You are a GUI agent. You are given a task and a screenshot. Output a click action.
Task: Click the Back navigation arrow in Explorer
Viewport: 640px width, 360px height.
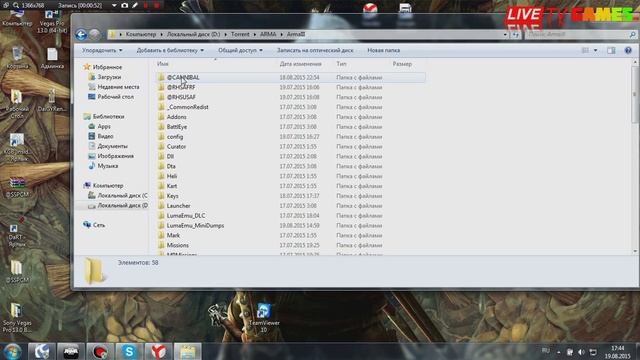click(81, 35)
